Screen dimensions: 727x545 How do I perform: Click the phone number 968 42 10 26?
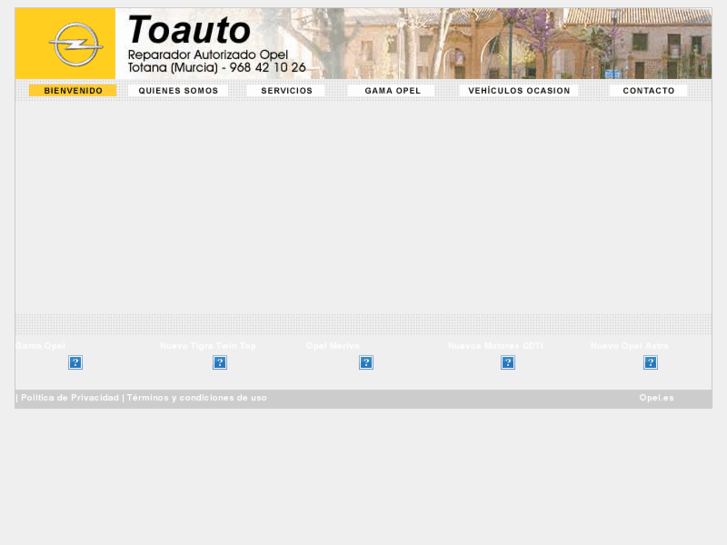pos(268,68)
